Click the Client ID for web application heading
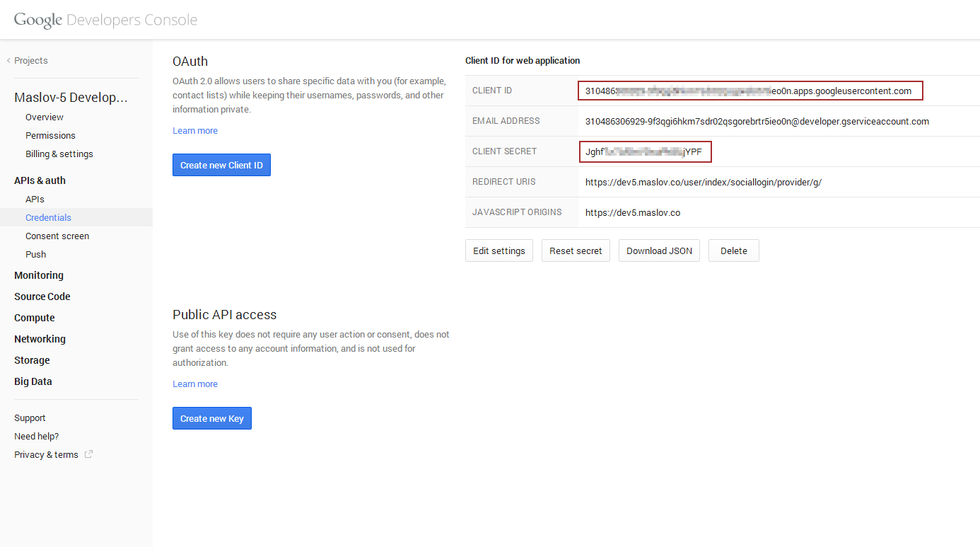980x547 pixels. (523, 61)
